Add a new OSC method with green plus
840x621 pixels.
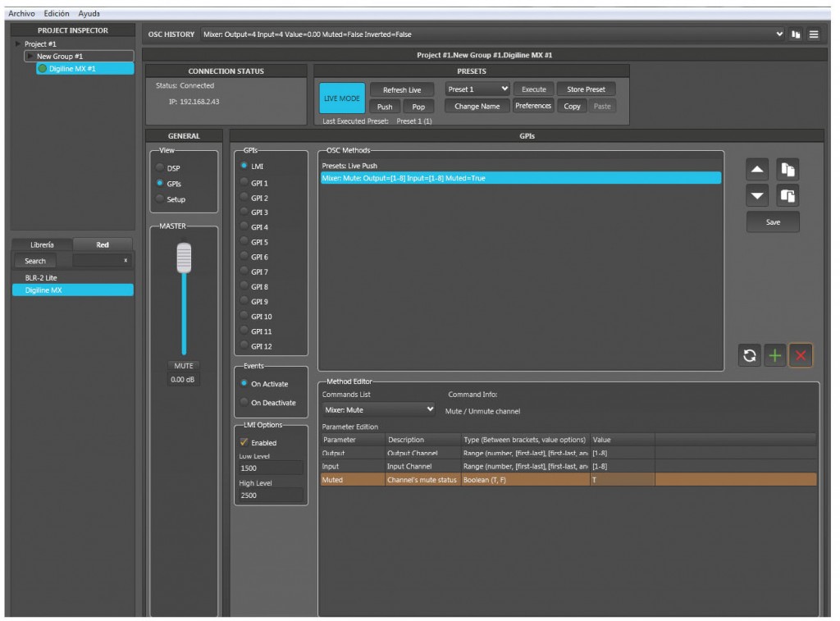[x=775, y=356]
